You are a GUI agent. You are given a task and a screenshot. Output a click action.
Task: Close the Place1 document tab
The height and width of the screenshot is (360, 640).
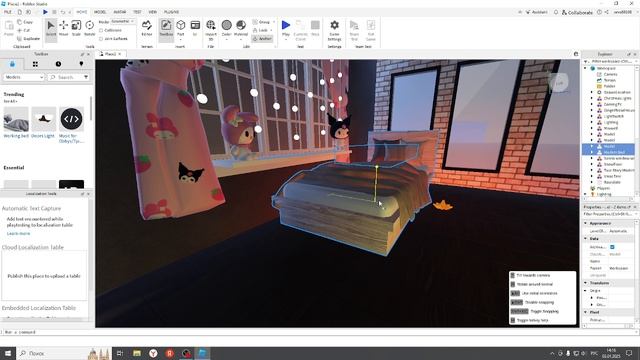(120, 54)
